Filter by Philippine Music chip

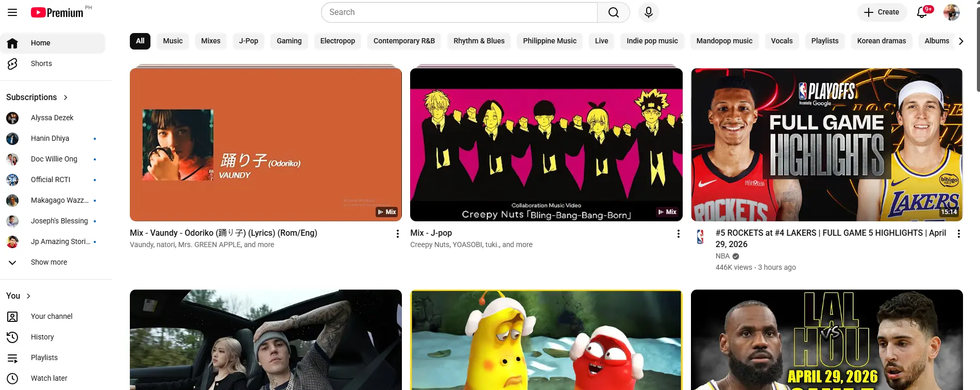click(550, 41)
